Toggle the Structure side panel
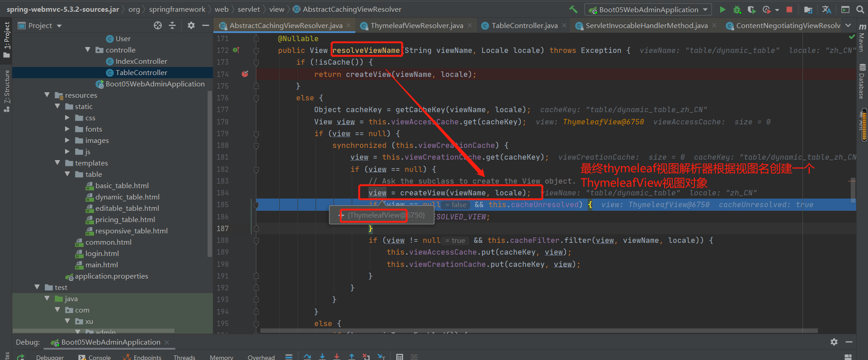The width and height of the screenshot is (868, 360). (x=6, y=90)
